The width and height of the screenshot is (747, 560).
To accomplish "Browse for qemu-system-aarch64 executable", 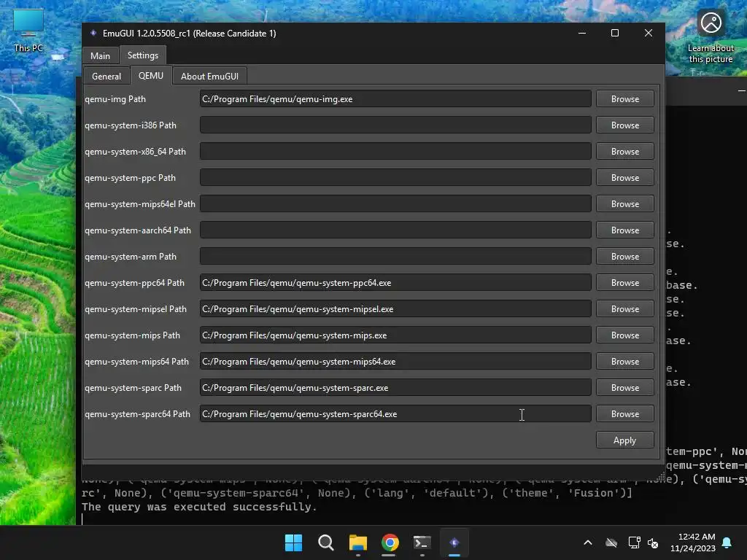I will click(625, 230).
